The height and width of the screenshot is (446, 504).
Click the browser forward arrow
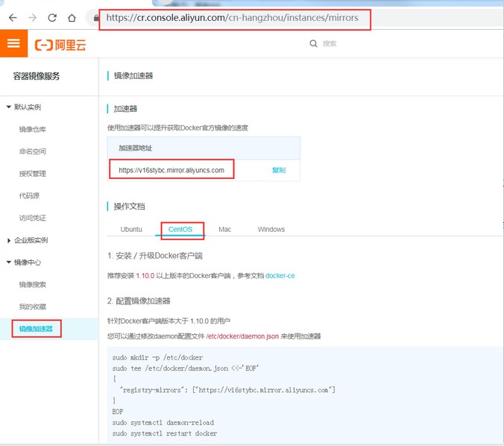tap(33, 18)
